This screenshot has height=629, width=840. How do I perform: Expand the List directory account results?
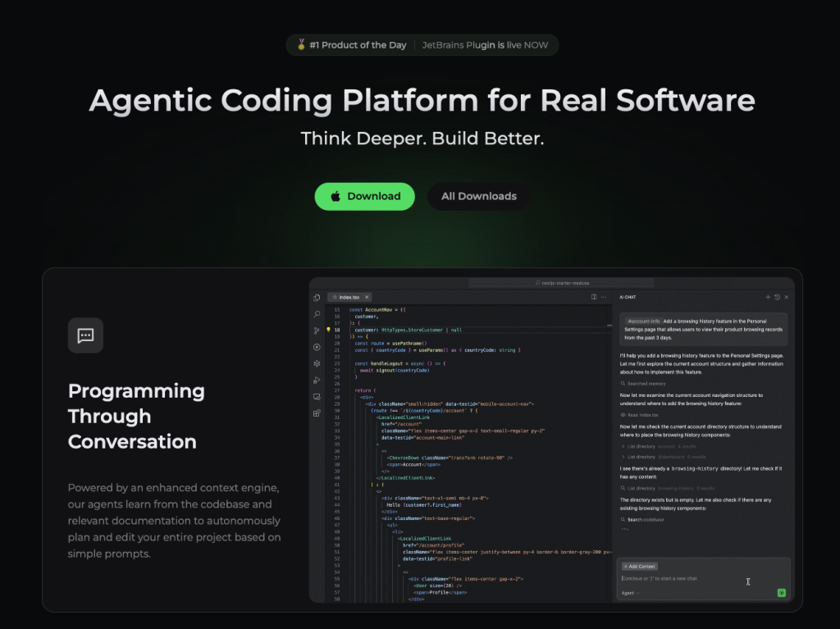click(x=623, y=446)
